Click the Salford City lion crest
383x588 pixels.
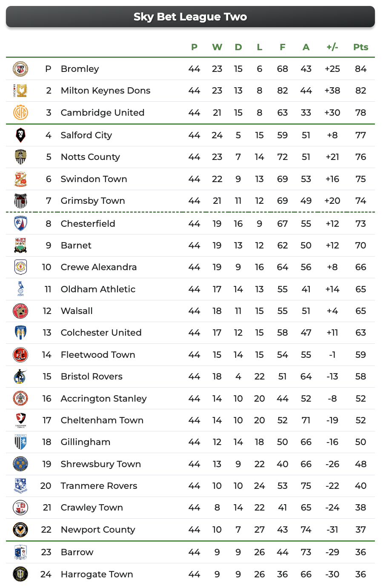pos(20,135)
